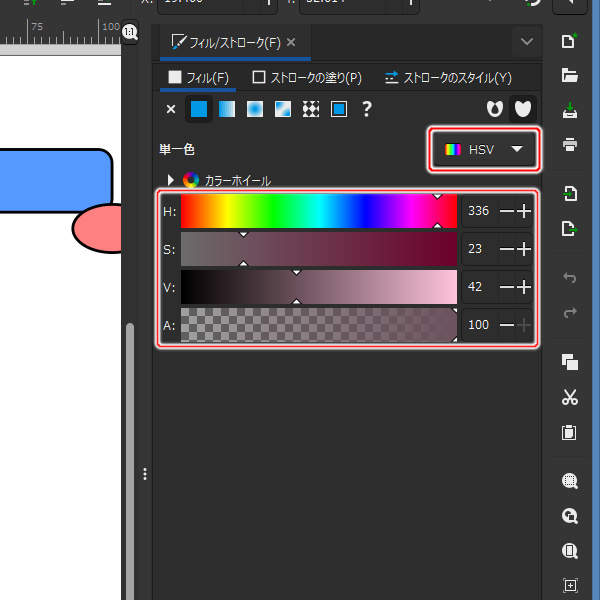Select the flat color fill icon
Screen dimensions: 600x600
click(x=199, y=109)
